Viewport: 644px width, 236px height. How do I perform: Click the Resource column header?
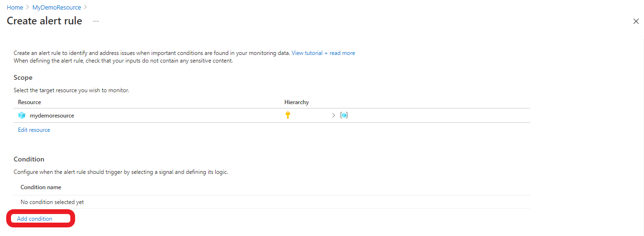[x=30, y=102]
